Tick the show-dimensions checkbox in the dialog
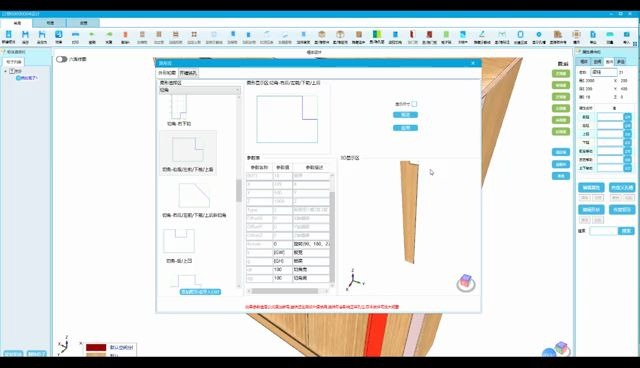This screenshot has height=368, width=640. pyautogui.click(x=414, y=104)
